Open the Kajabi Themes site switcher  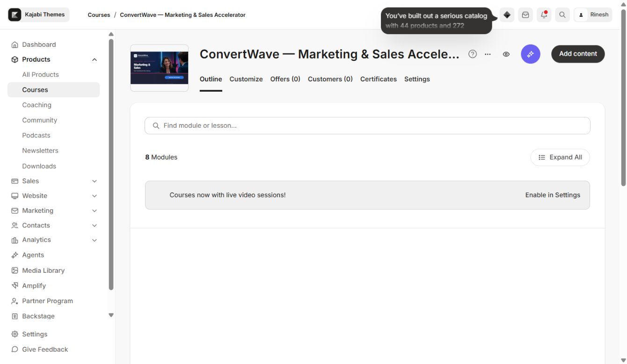tap(38, 15)
